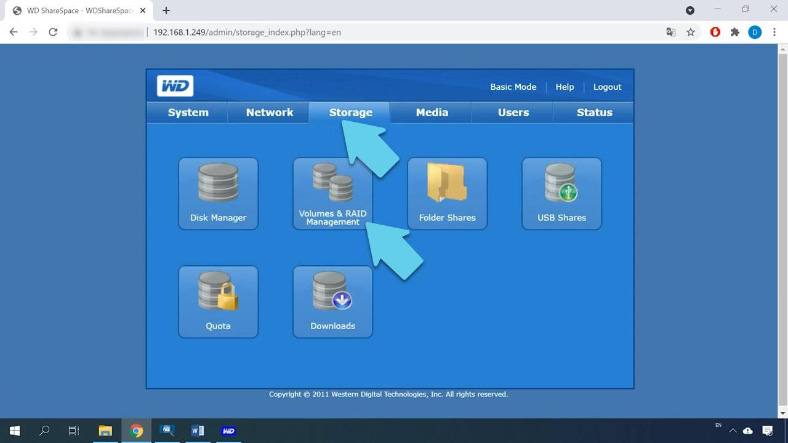Open the tab search dropdown
The image size is (788, 443).
click(x=690, y=11)
